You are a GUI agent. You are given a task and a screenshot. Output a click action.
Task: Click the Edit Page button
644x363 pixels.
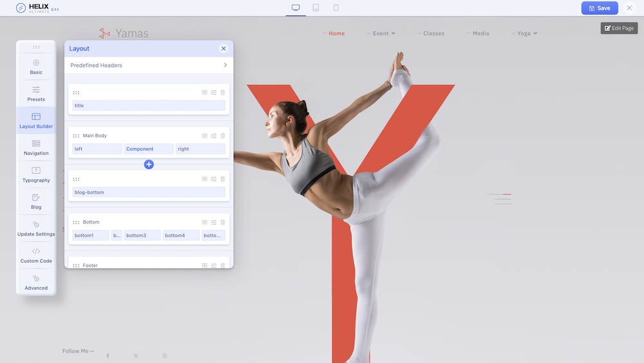pos(619,28)
